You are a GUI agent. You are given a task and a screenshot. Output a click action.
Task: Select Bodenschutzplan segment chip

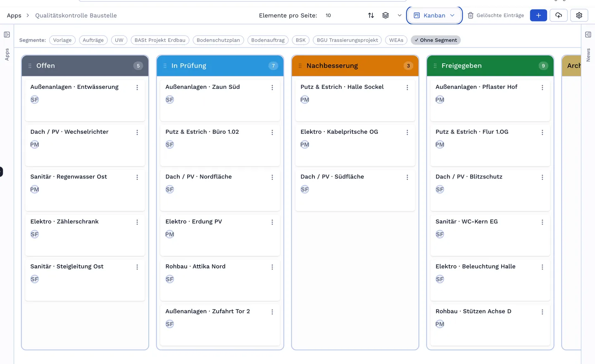click(x=218, y=40)
